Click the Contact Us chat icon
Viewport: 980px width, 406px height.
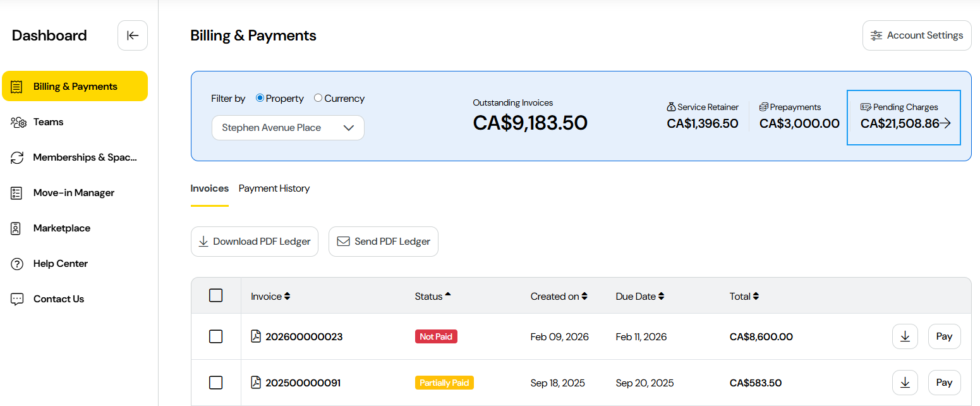click(17, 299)
